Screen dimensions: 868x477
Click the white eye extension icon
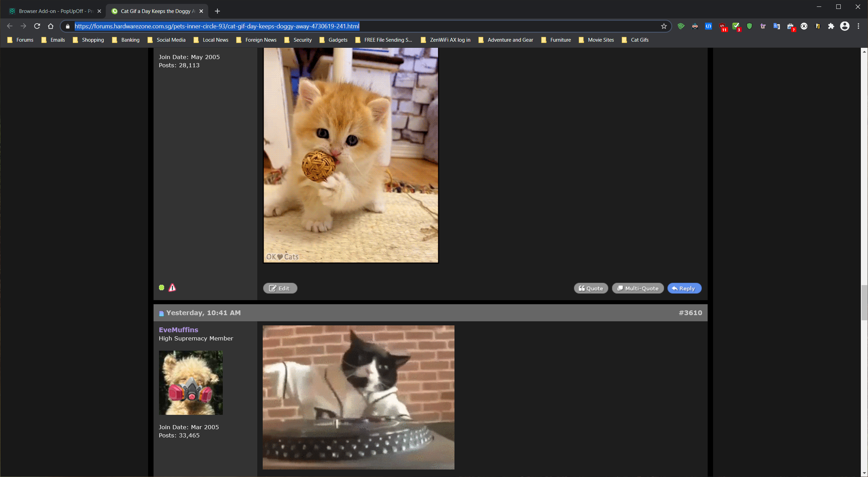804,26
